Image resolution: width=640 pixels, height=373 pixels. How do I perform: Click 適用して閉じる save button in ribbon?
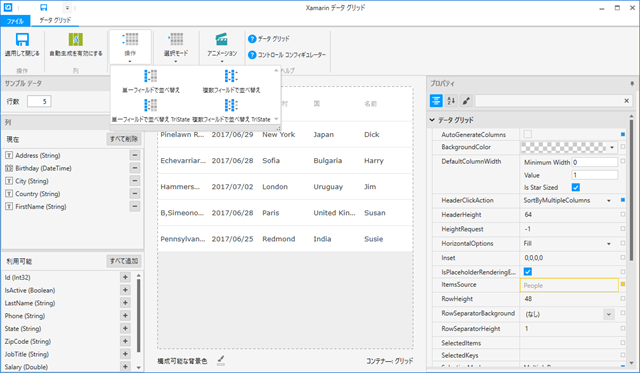coord(22,45)
